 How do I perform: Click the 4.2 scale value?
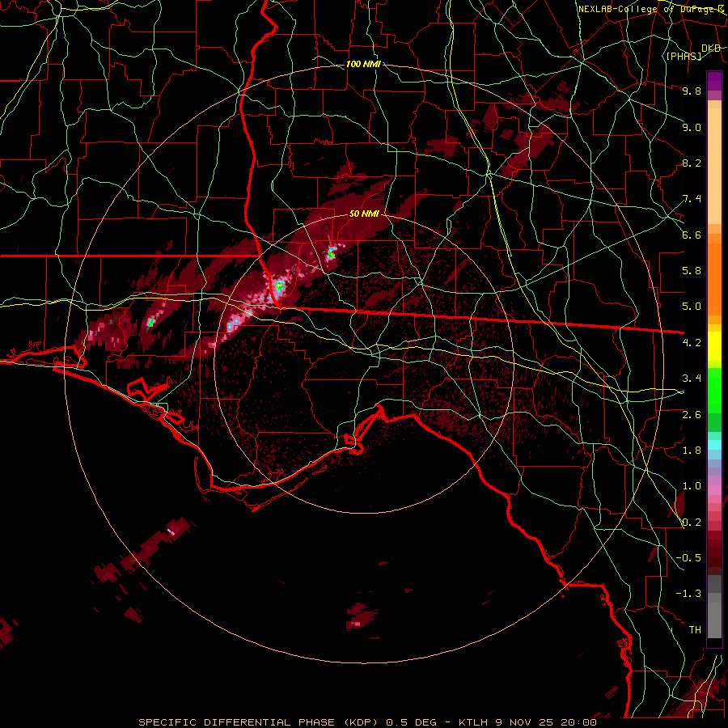(x=692, y=343)
